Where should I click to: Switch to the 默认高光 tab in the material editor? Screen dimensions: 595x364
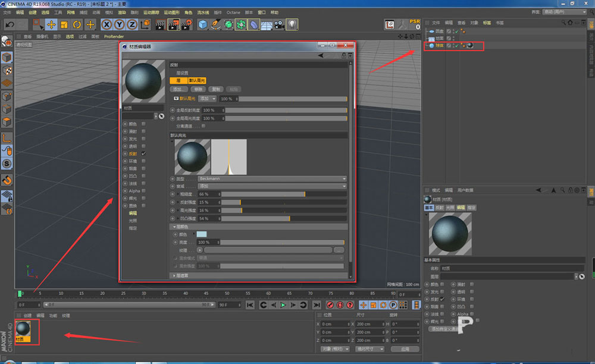click(197, 80)
